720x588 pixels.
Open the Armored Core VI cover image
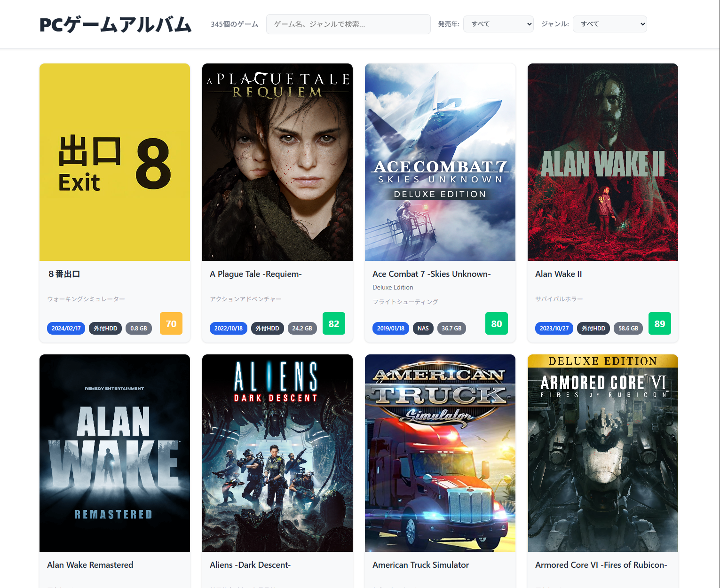click(602, 453)
